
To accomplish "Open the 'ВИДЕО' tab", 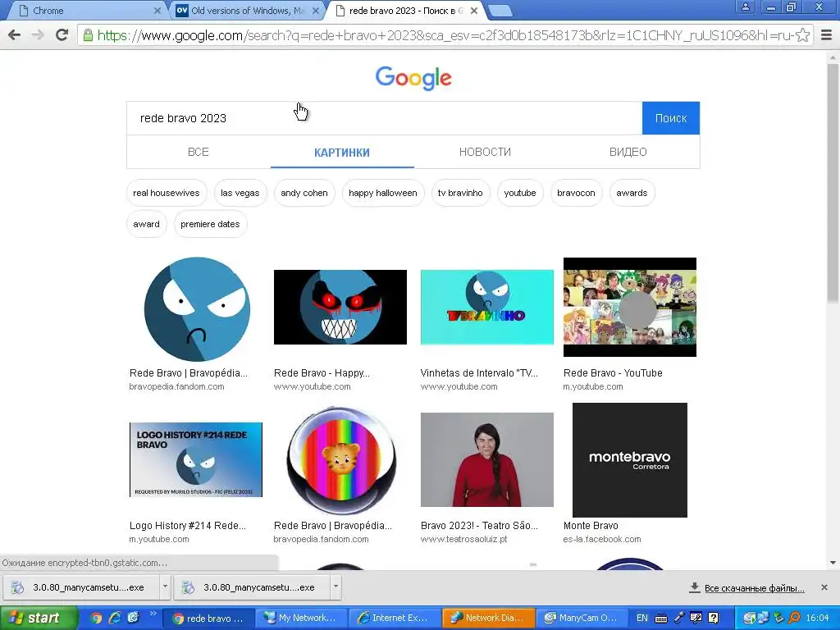I will [628, 152].
